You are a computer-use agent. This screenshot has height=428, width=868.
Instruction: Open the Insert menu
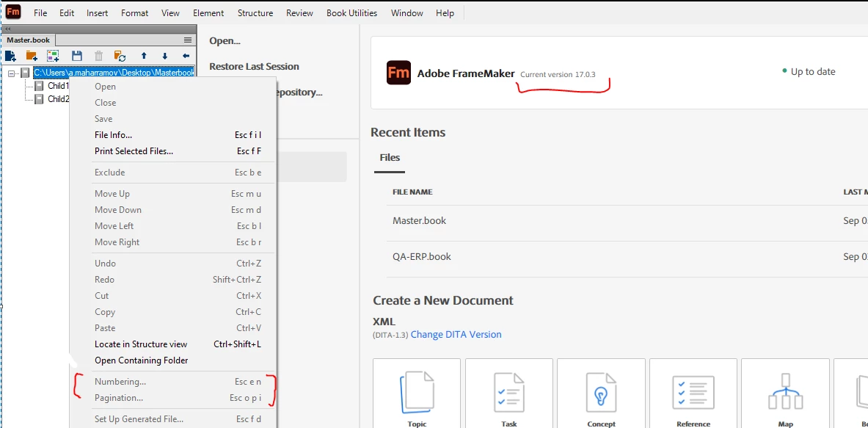coord(98,12)
